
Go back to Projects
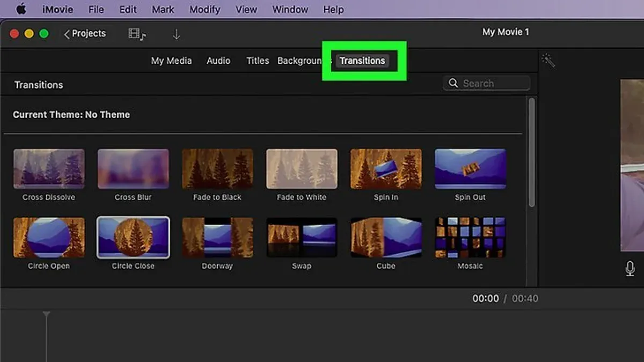[x=85, y=34]
